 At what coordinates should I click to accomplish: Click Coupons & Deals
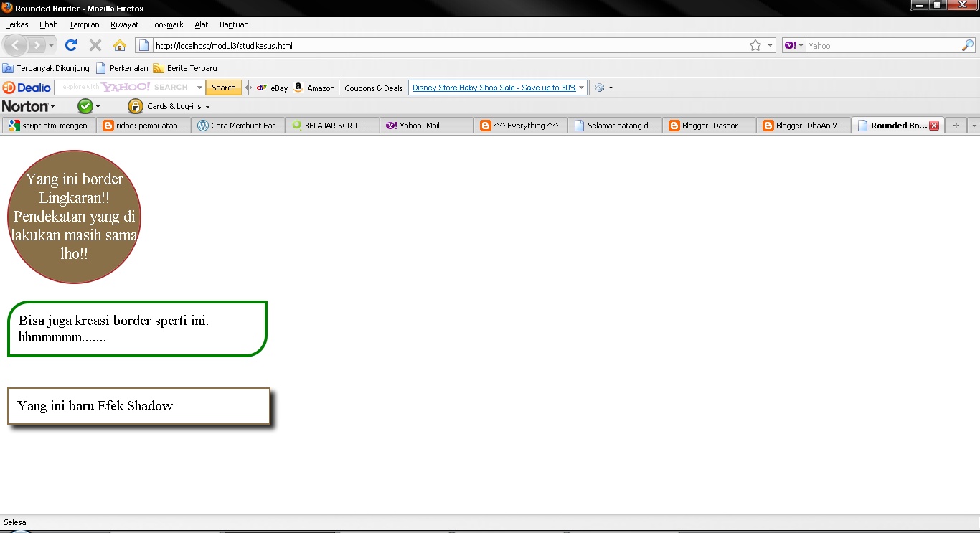[374, 88]
